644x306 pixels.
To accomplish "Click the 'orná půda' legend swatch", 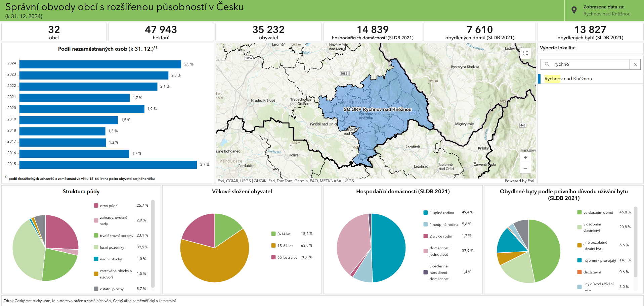I will coord(96,206).
